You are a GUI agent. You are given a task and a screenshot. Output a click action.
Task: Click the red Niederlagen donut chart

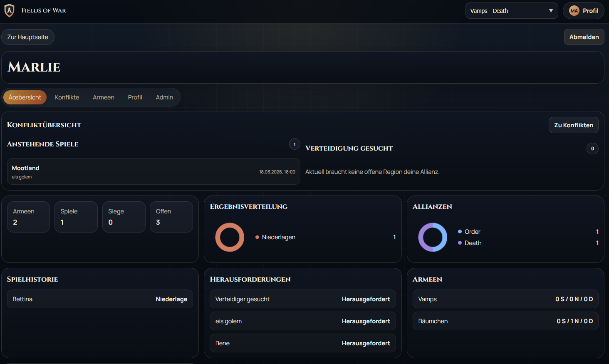230,237
